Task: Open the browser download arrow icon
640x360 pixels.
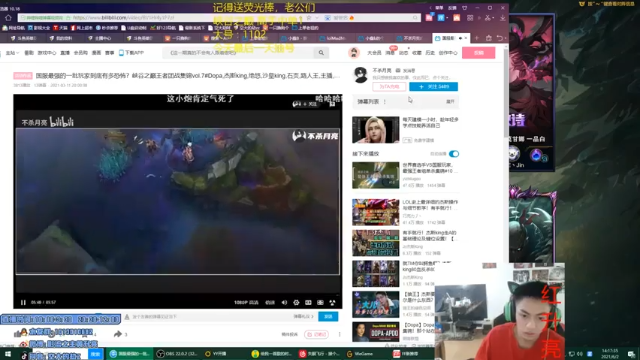Action: 502,18
